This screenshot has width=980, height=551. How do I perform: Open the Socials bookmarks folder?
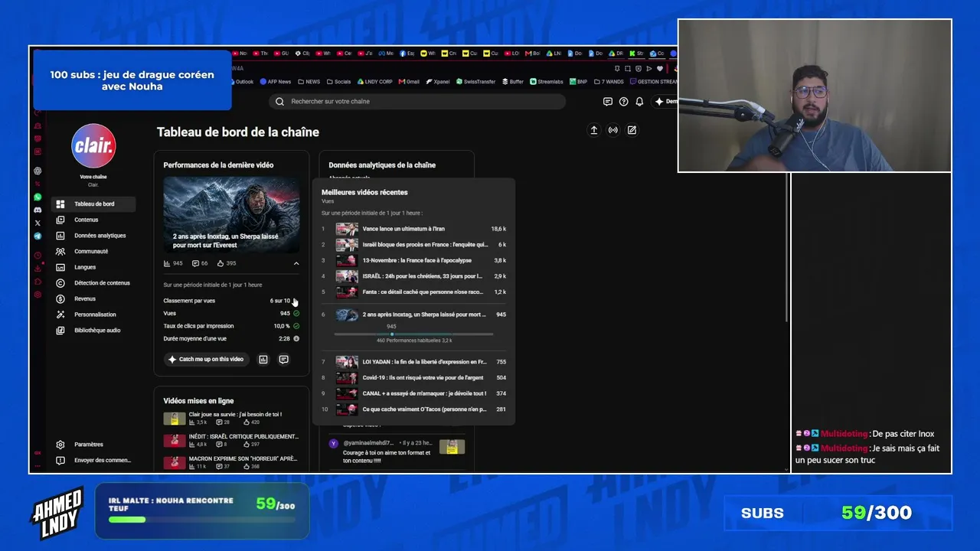click(338, 82)
